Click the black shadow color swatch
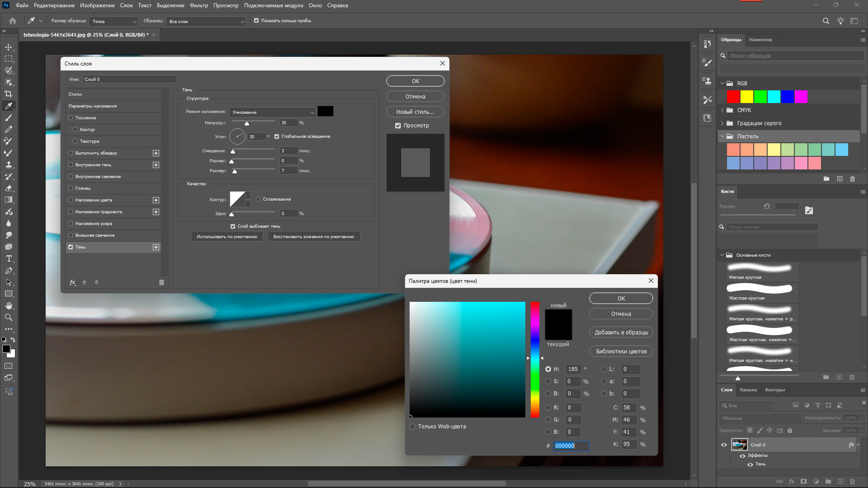The width and height of the screenshot is (868, 488). tap(325, 112)
